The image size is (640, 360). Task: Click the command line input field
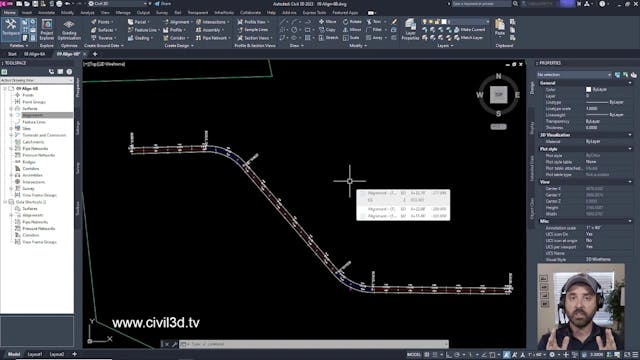pos(314,344)
